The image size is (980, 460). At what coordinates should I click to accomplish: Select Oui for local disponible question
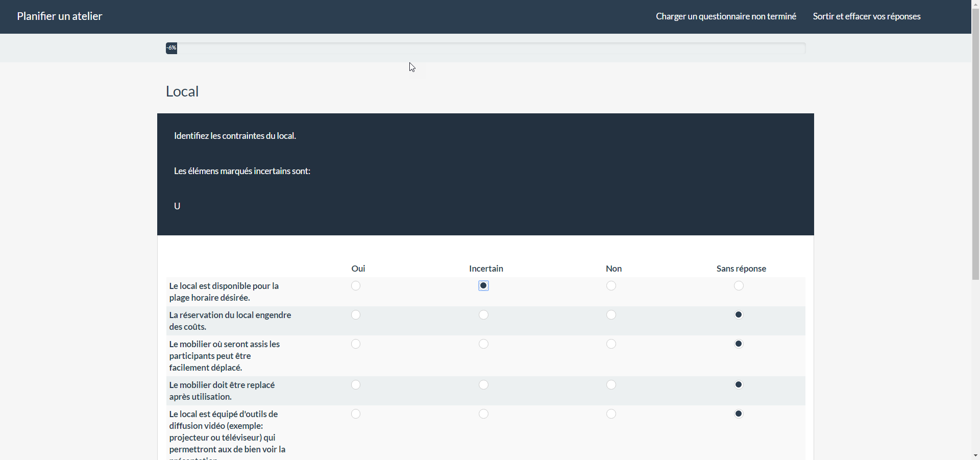356,286
